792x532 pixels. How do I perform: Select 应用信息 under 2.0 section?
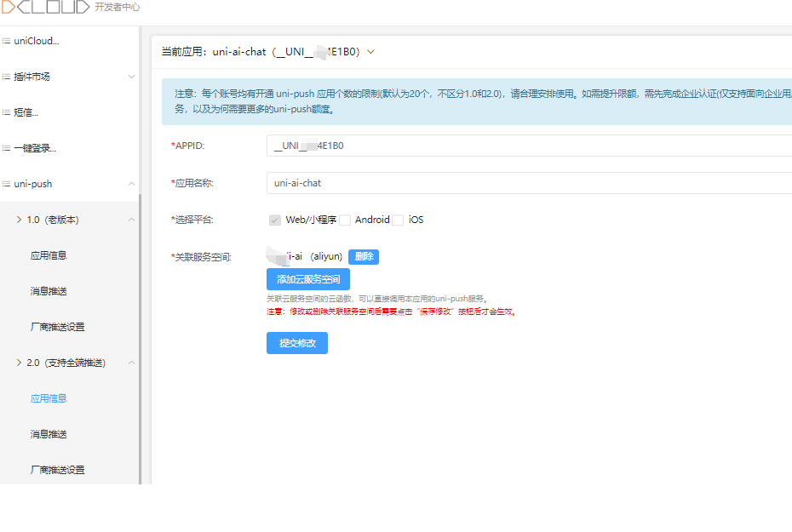49,398
